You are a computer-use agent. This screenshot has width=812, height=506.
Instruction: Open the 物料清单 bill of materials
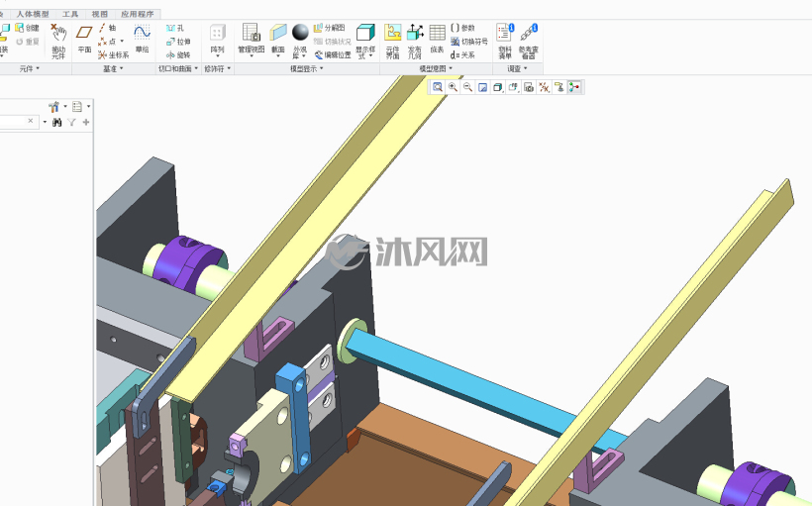coord(505,41)
